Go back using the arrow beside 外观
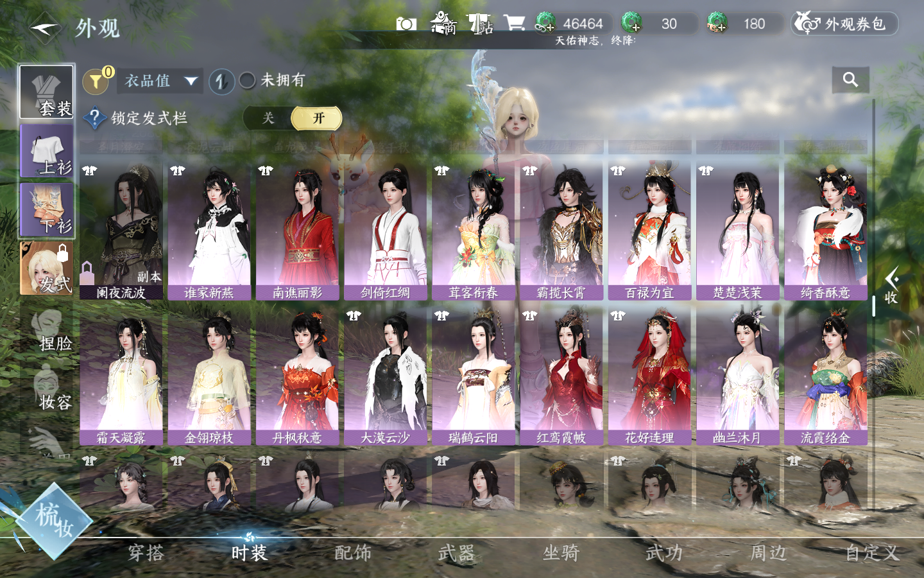924x578 pixels. pyautogui.click(x=45, y=28)
